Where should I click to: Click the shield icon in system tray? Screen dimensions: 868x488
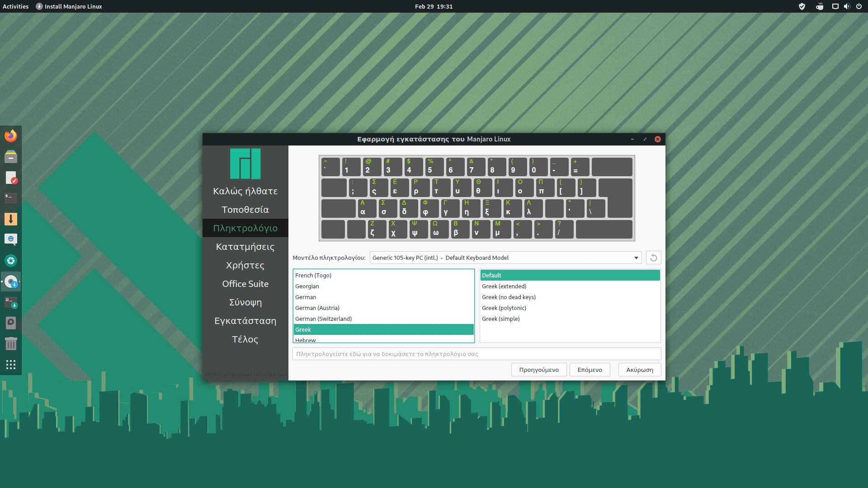(x=802, y=6)
